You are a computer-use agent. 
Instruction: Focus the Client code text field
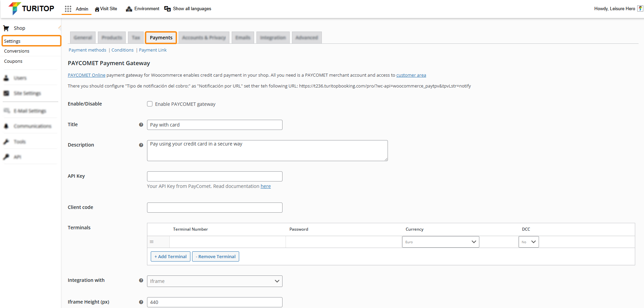coord(214,208)
